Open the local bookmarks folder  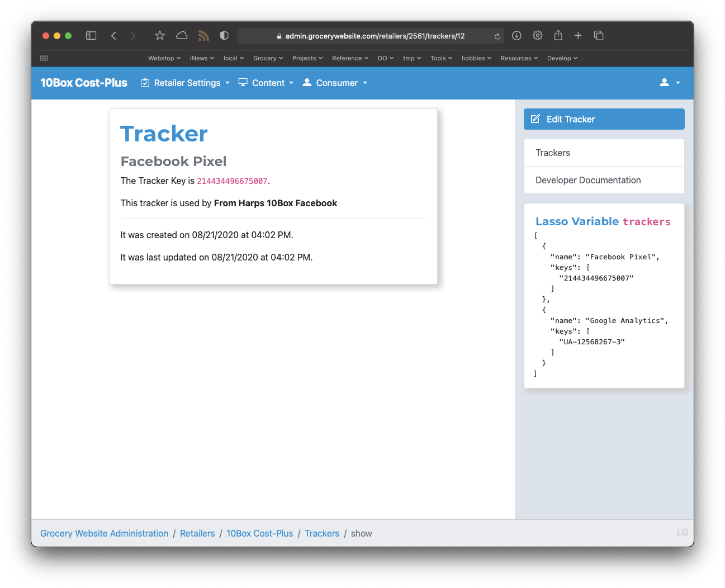234,58
